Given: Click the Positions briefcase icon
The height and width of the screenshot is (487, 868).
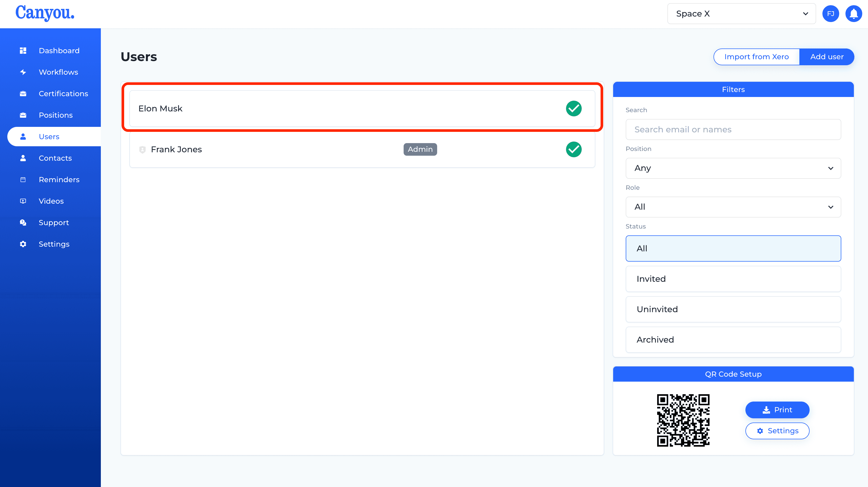Looking at the screenshot, I should (x=23, y=115).
